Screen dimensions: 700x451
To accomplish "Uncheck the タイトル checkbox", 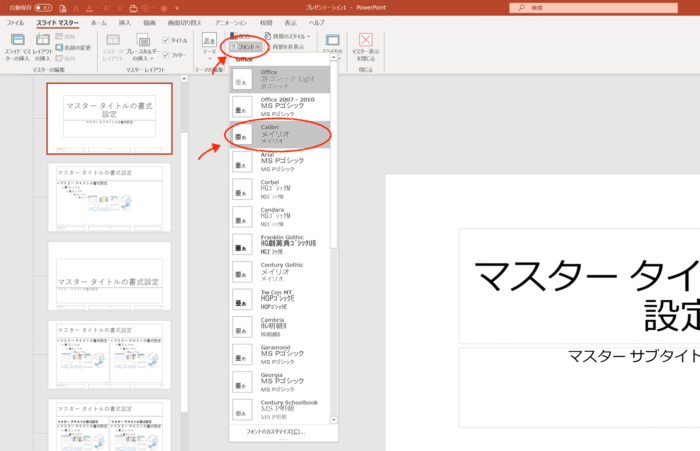I will pos(166,40).
